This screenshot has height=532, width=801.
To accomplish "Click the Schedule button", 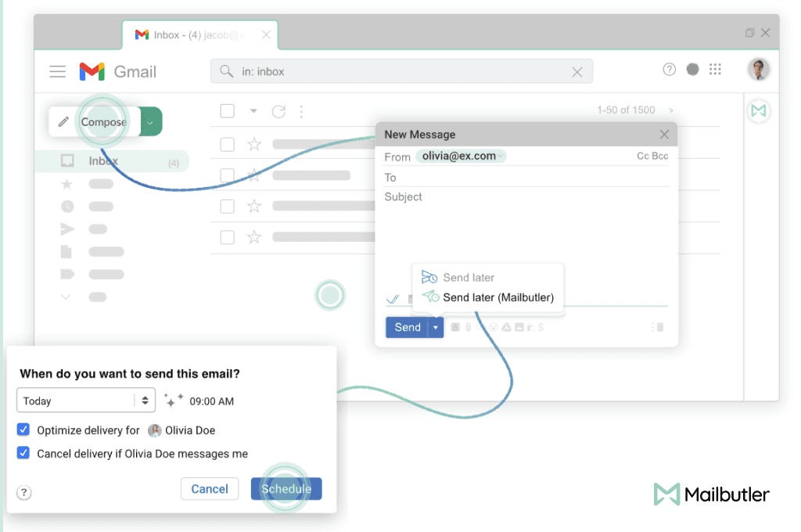I will tap(286, 488).
